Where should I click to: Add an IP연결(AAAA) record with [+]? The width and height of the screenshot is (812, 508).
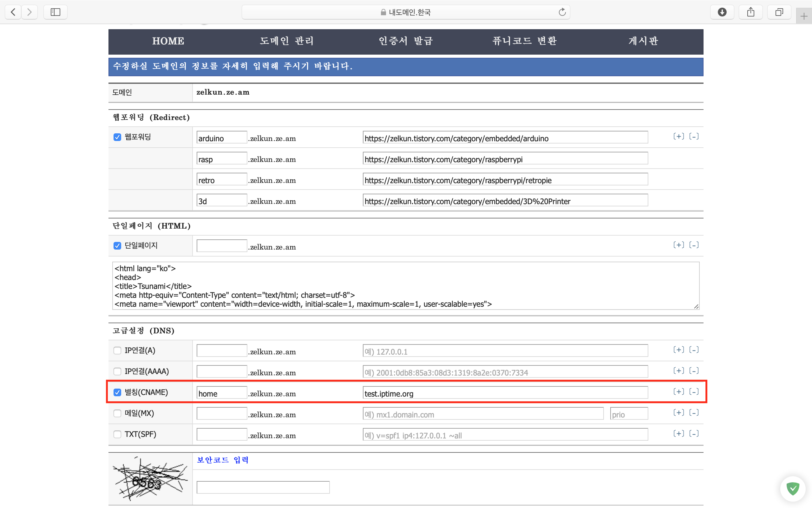point(678,371)
